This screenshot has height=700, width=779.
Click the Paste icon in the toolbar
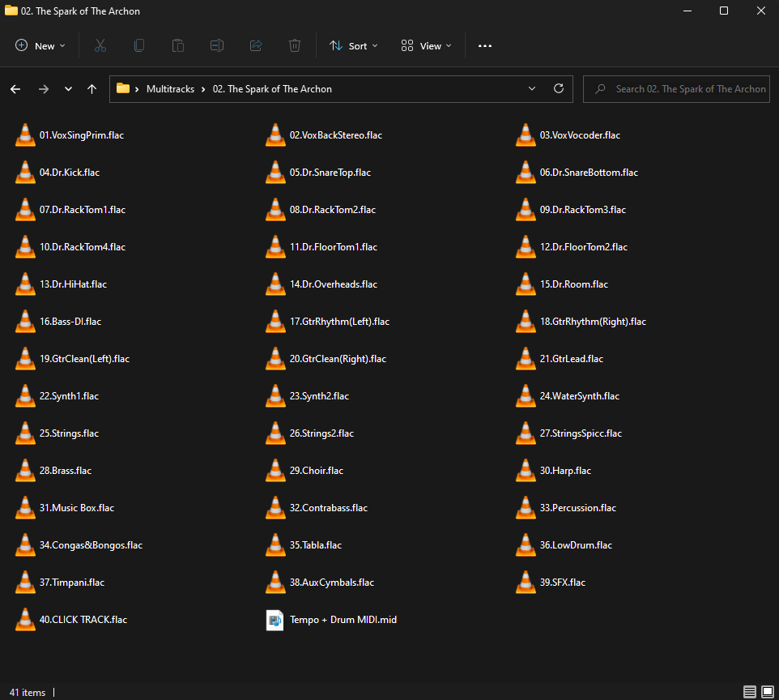click(x=177, y=45)
